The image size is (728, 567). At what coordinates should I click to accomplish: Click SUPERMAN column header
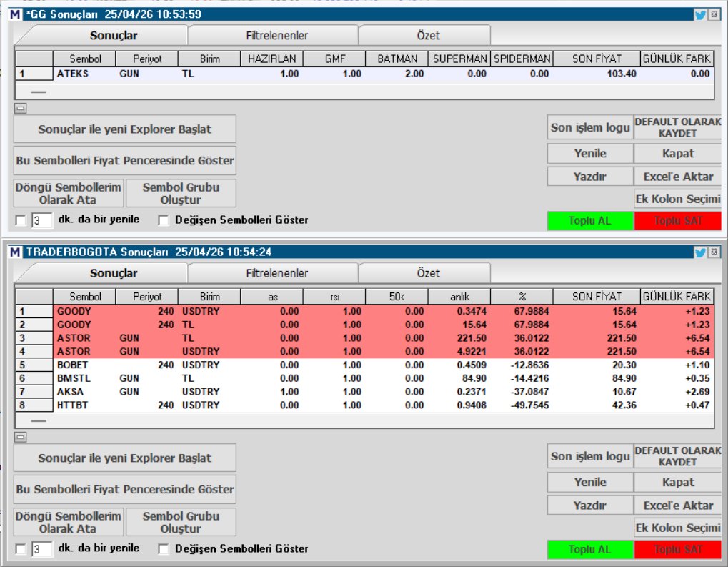click(459, 59)
